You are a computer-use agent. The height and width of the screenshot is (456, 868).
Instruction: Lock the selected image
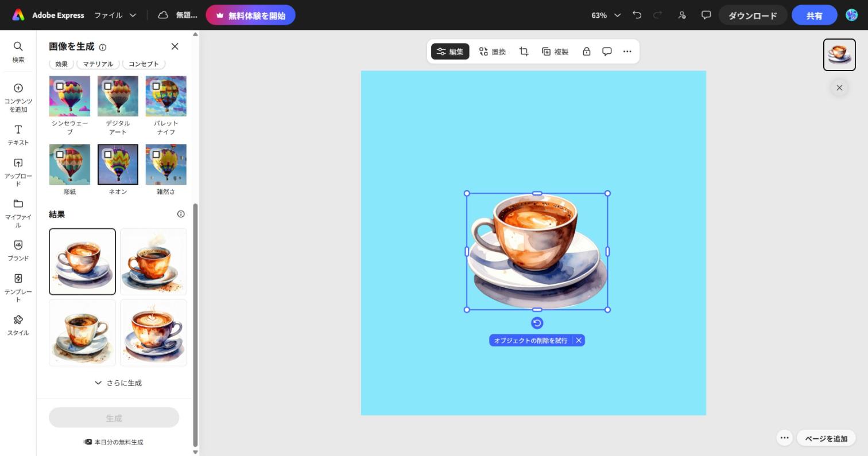(586, 52)
